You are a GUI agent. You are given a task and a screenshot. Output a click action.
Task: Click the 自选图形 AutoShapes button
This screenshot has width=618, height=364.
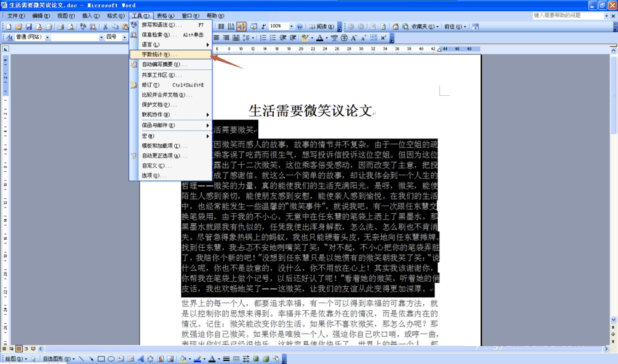tap(56, 358)
